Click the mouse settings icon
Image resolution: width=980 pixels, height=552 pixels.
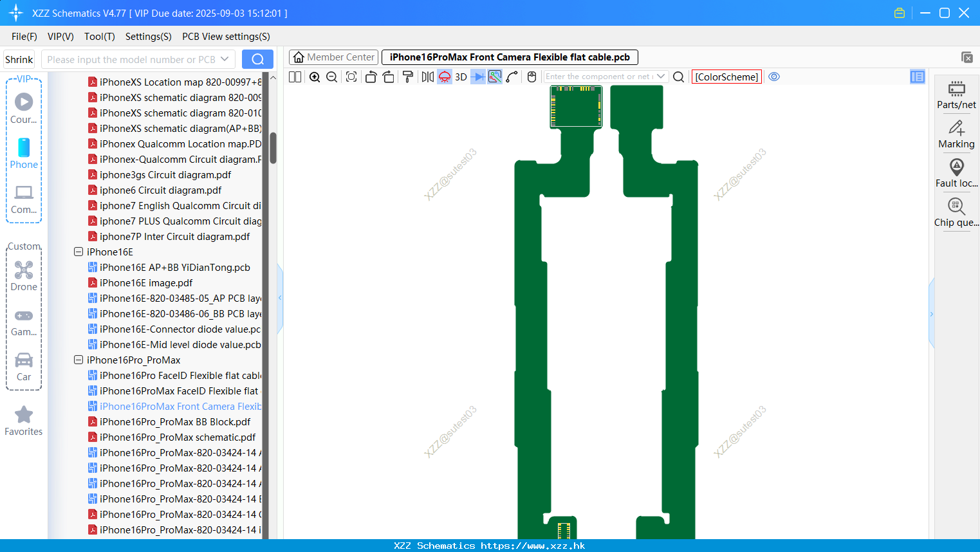(x=532, y=77)
